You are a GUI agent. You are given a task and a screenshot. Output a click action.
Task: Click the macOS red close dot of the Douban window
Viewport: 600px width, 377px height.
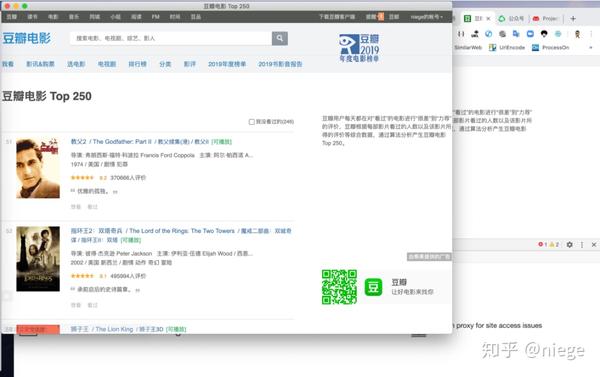click(x=7, y=6)
